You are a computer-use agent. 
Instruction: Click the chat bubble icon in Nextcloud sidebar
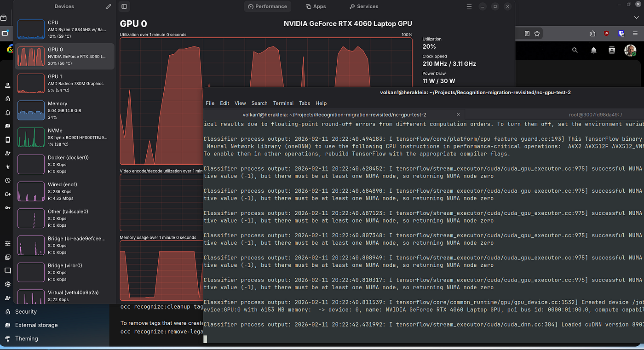point(7,270)
